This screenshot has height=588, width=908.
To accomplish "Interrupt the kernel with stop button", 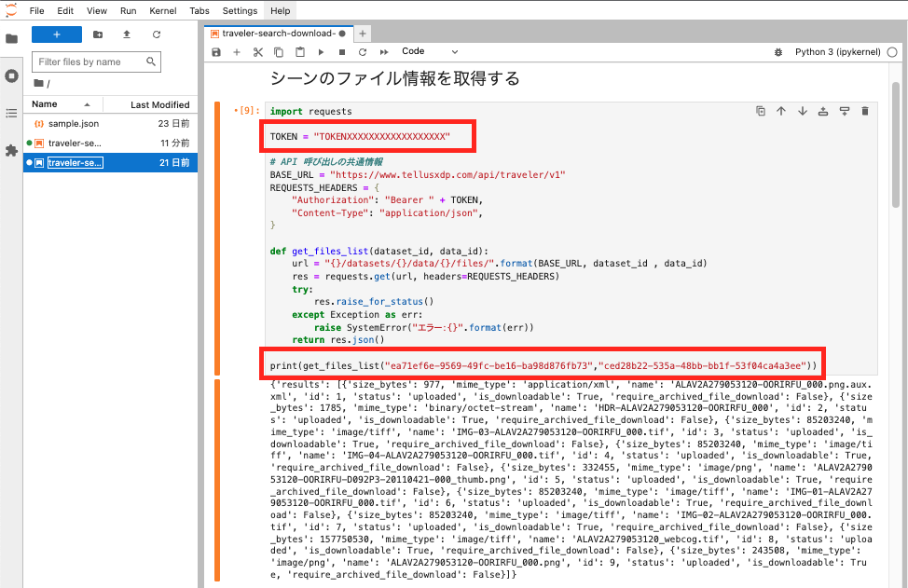I will click(x=341, y=52).
